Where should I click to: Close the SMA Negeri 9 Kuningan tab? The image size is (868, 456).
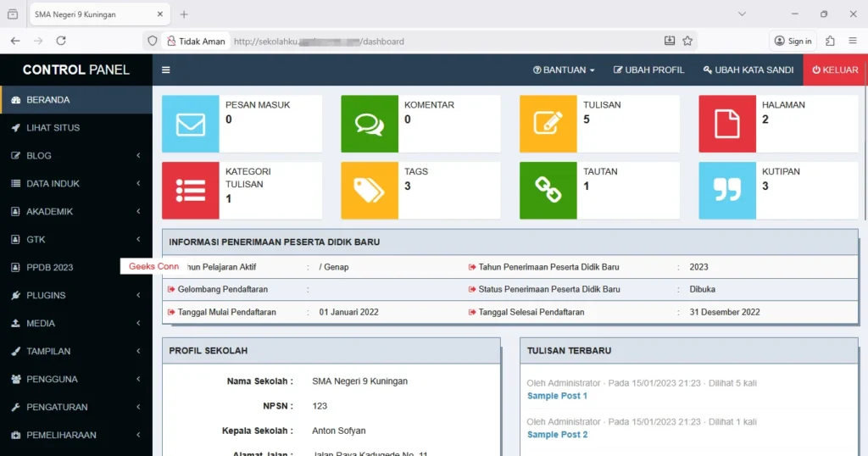tap(160, 14)
